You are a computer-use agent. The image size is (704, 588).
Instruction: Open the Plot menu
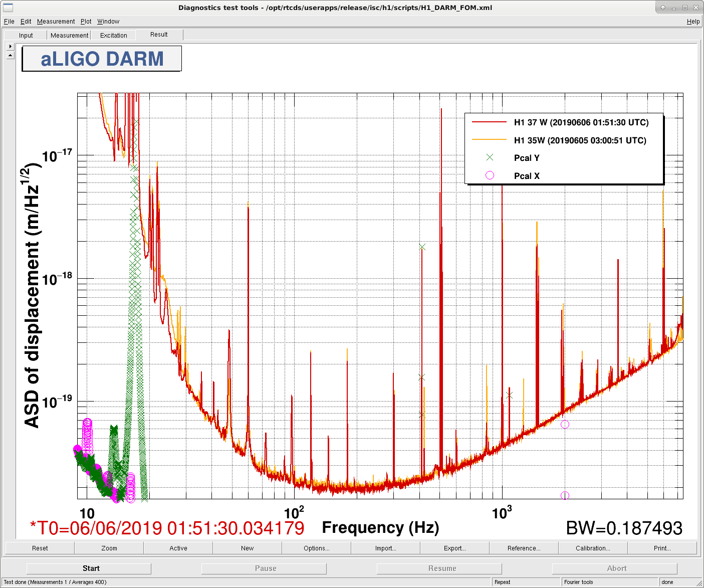86,22
